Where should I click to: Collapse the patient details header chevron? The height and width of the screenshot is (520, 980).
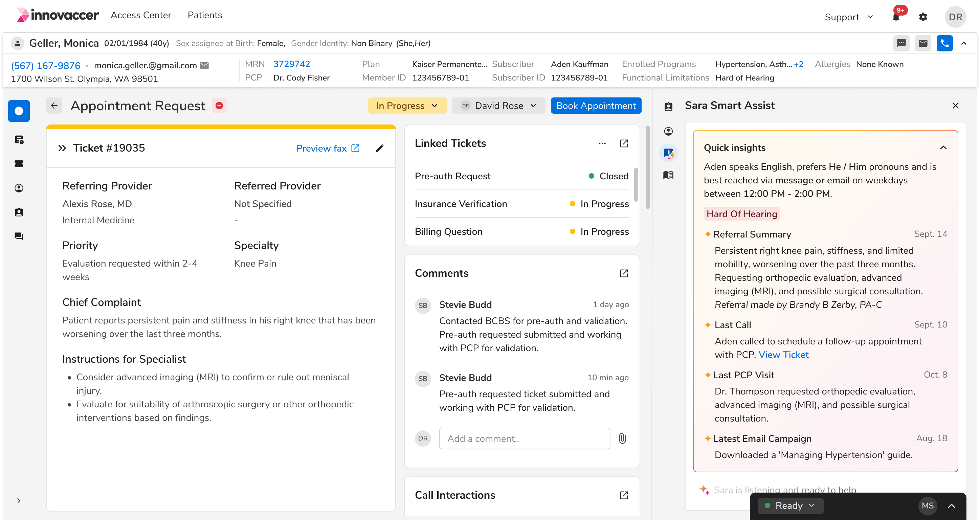point(963,43)
